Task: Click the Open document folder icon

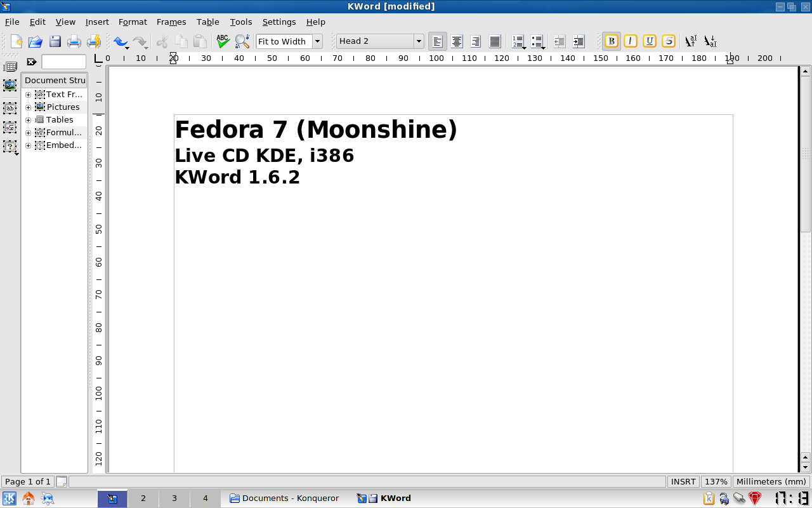Action: [36, 41]
